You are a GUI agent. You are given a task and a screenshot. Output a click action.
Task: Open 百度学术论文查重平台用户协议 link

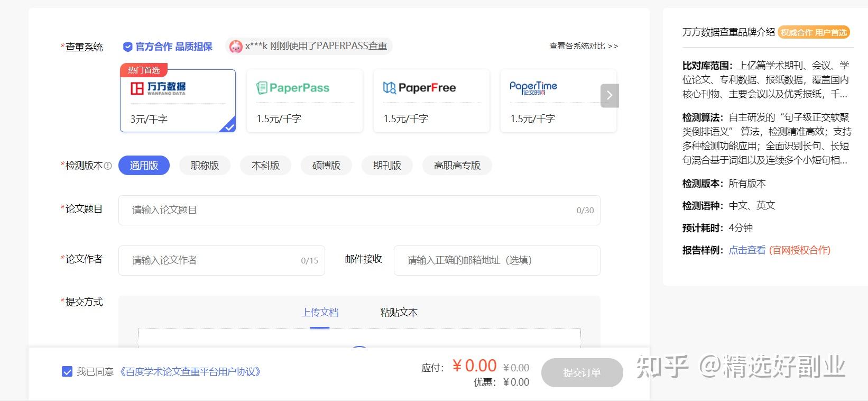190,372
